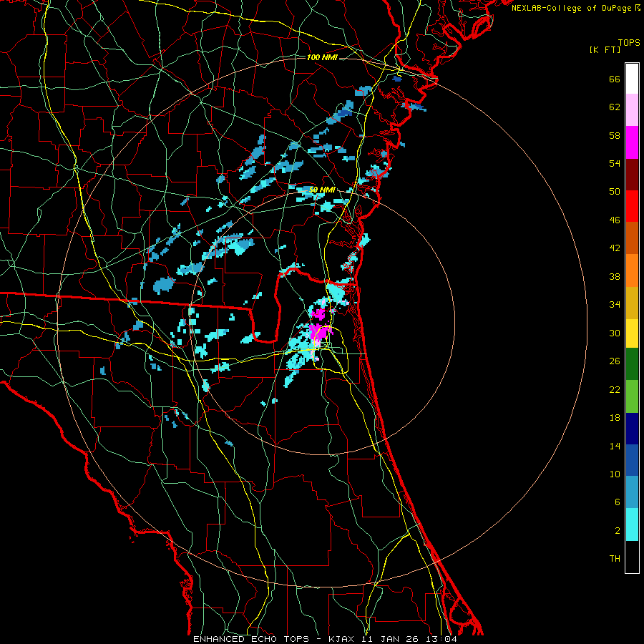This screenshot has width=644, height=644.
Task: Click the light pink legend swatch
Action: [632, 110]
